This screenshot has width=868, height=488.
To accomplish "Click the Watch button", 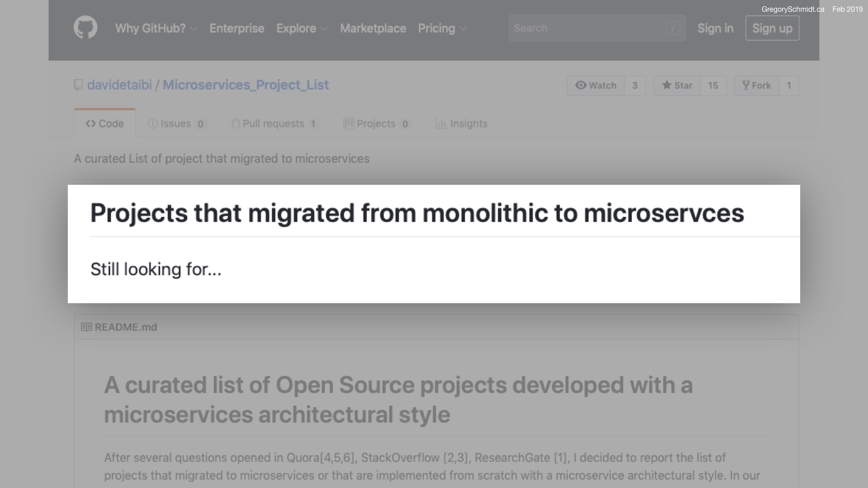I will point(596,85).
